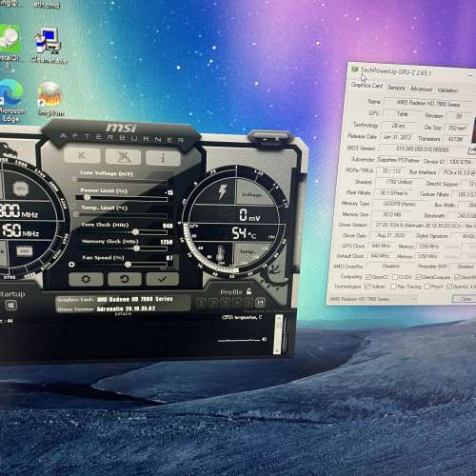The width and height of the screenshot is (476, 476).
Task: Click the info button in Afterburner
Action: [x=163, y=158]
